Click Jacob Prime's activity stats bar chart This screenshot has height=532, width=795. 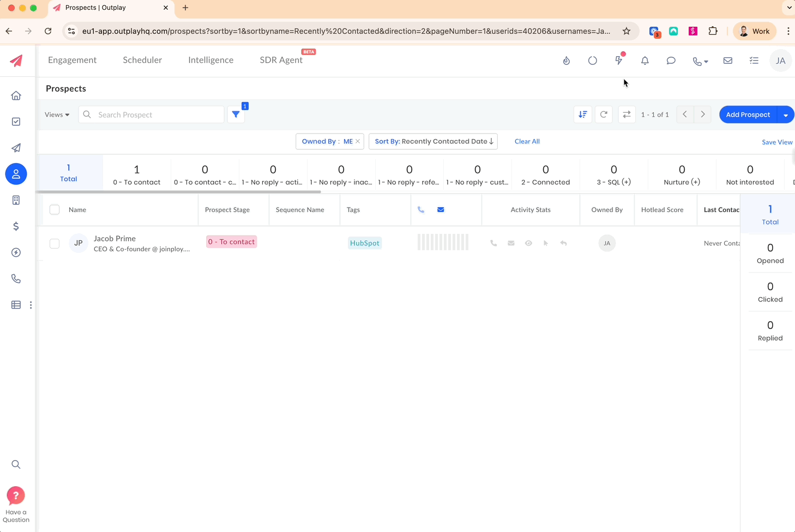(x=443, y=242)
